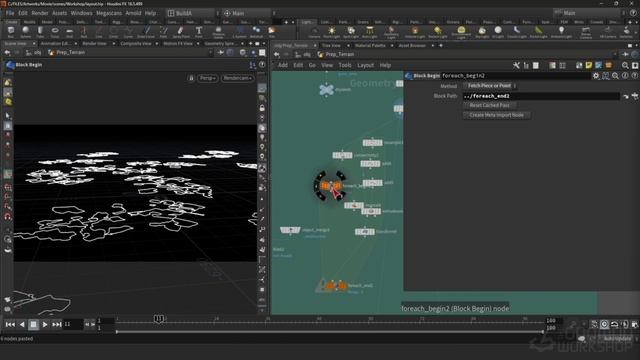Click the Reset Cached Pass button
This screenshot has height=360, width=640.
pos(489,105)
